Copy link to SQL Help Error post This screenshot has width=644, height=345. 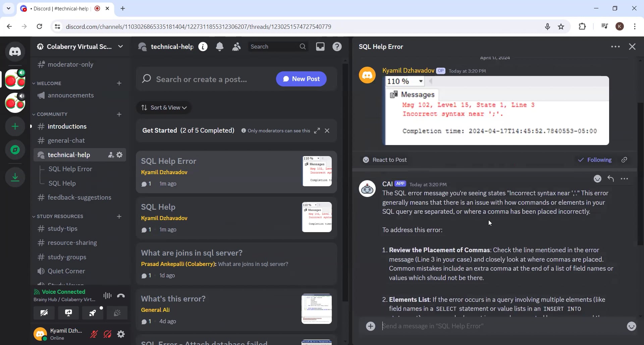click(624, 160)
